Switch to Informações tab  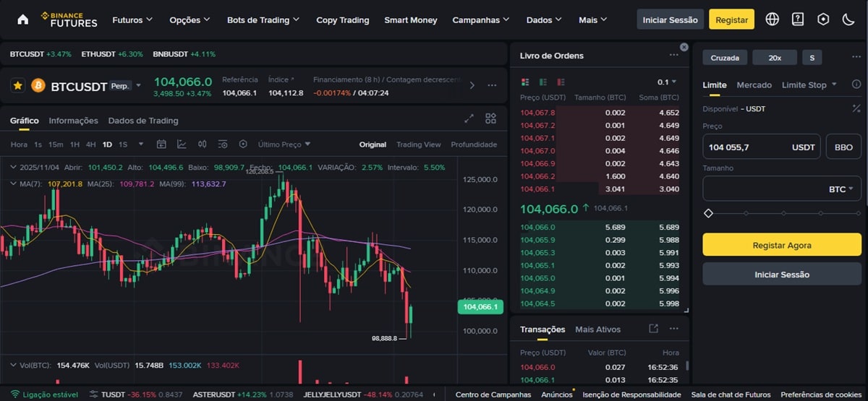click(x=73, y=121)
